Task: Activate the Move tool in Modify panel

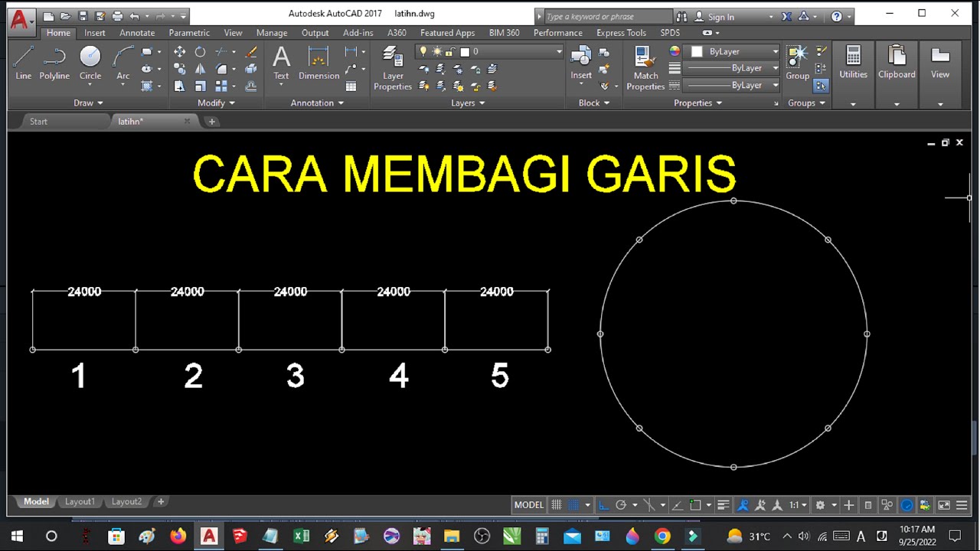Action: click(179, 51)
